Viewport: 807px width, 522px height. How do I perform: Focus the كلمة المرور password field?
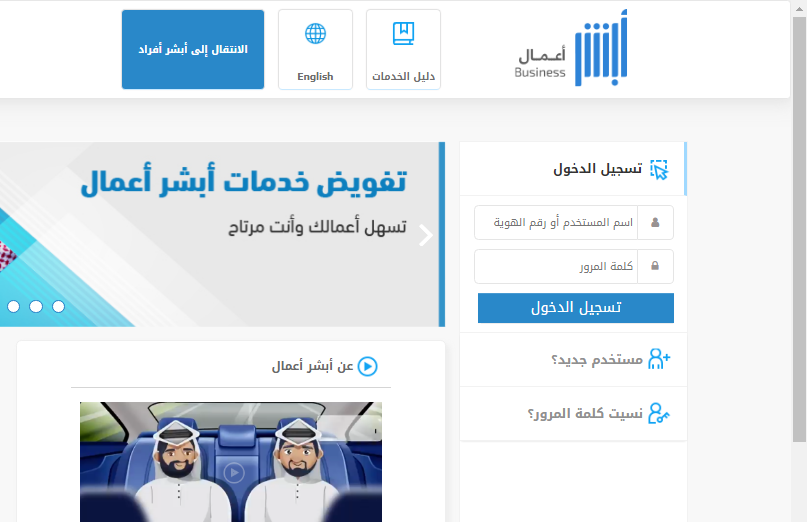click(x=565, y=267)
